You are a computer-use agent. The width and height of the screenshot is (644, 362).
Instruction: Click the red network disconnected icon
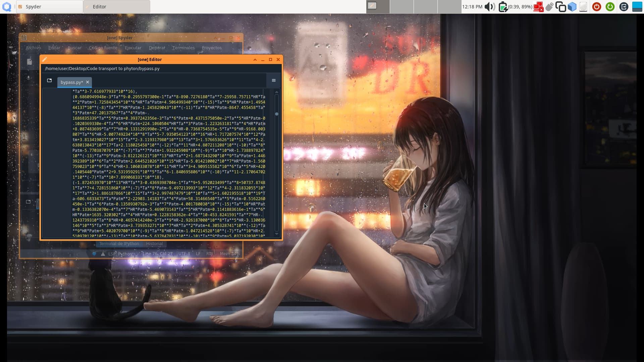538,7
